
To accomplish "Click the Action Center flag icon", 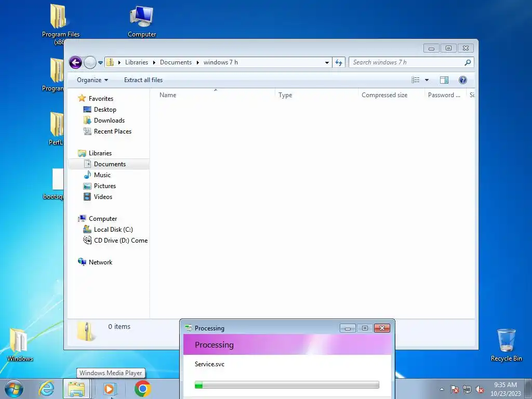I will (455, 389).
